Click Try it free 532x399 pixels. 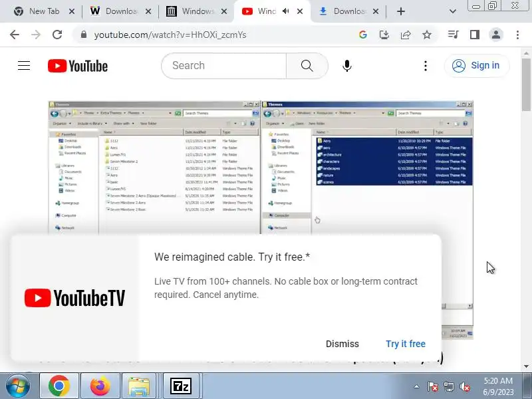[406, 344]
